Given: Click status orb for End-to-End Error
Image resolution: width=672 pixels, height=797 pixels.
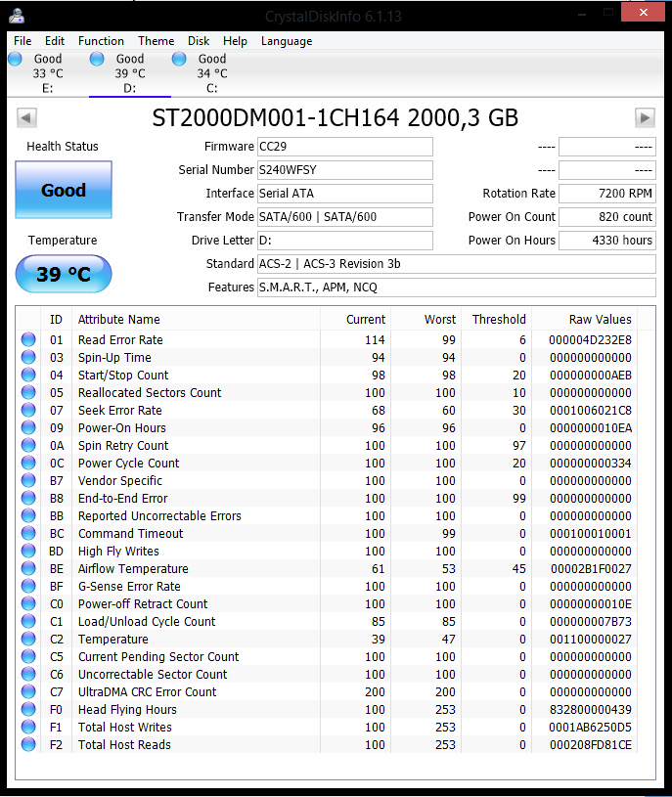Looking at the screenshot, I should point(28,498).
